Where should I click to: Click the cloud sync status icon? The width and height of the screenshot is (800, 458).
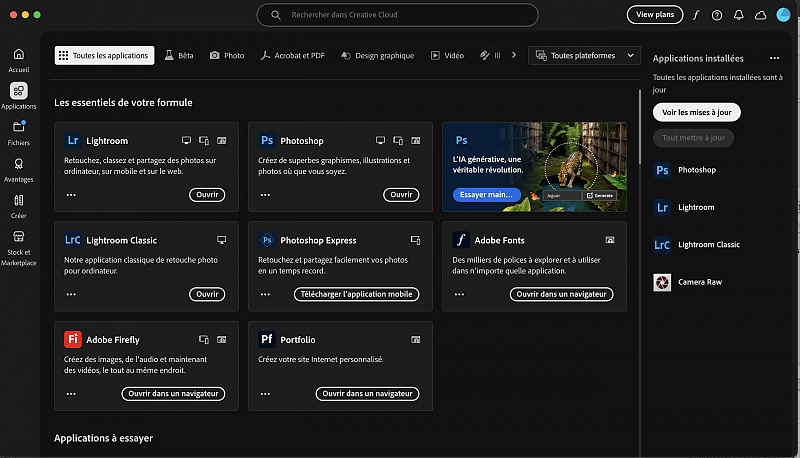[x=761, y=15]
